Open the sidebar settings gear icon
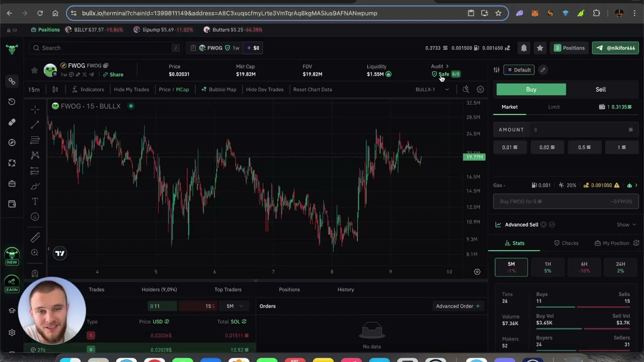The image size is (644, 362). click(12, 333)
